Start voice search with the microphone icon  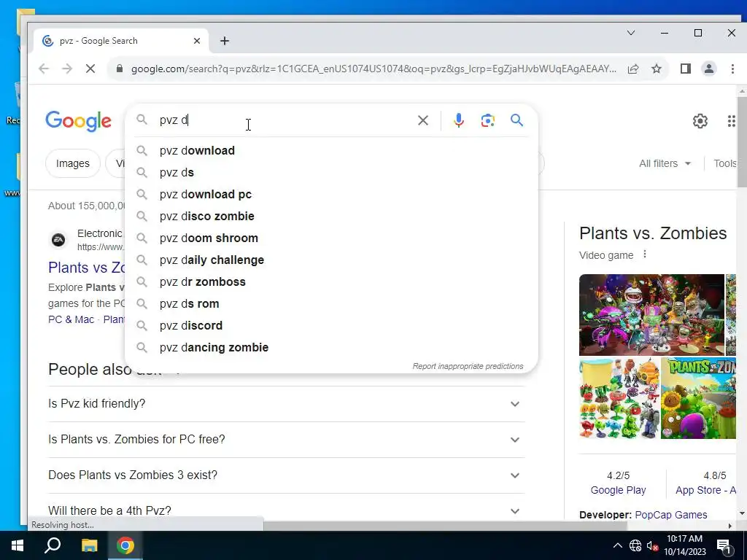coord(459,120)
